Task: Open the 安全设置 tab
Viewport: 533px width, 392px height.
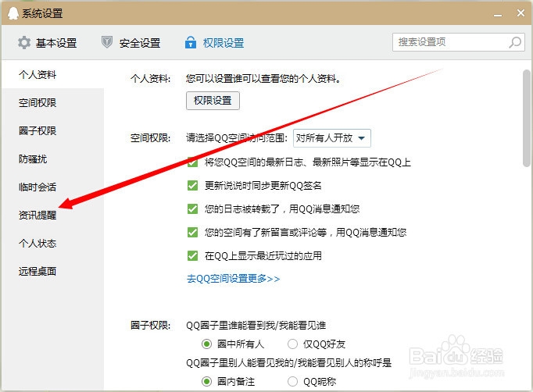Action: click(x=131, y=43)
